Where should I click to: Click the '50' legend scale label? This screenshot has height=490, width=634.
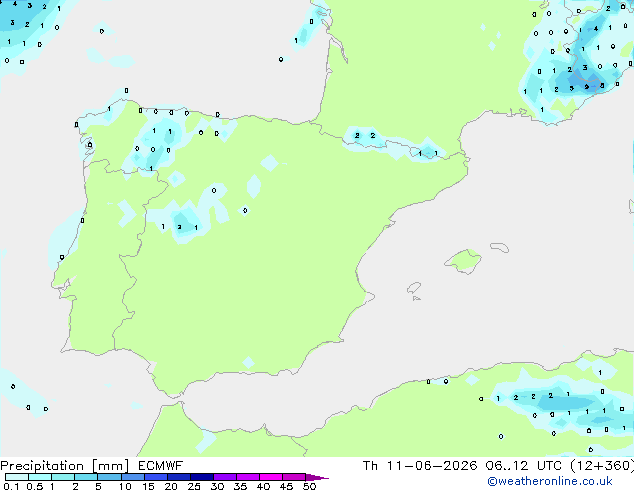click(309, 486)
